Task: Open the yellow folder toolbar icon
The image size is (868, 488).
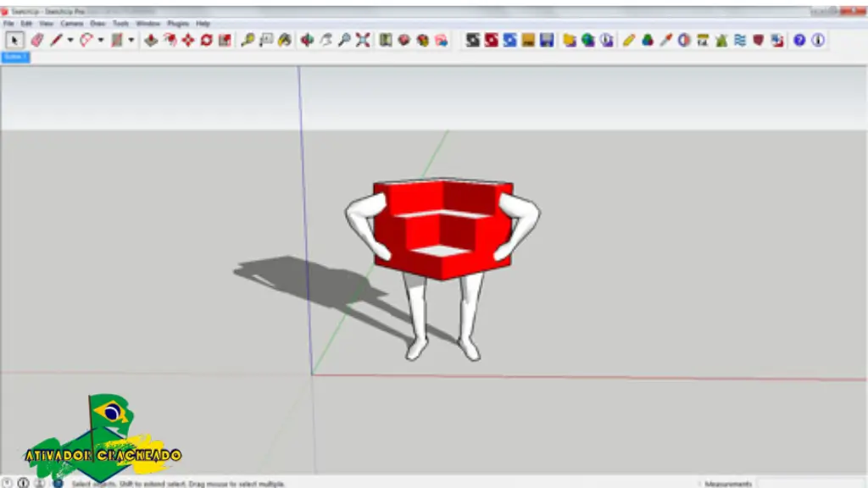Action: (x=570, y=40)
